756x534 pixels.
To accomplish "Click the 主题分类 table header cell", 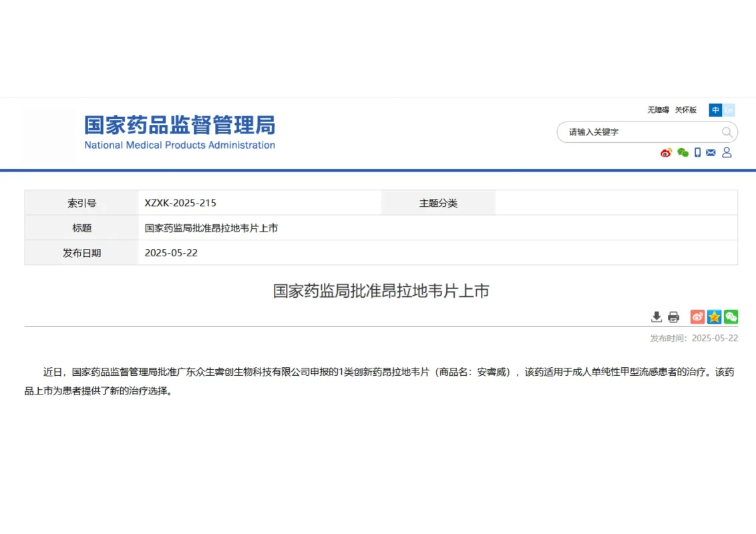I will click(438, 203).
